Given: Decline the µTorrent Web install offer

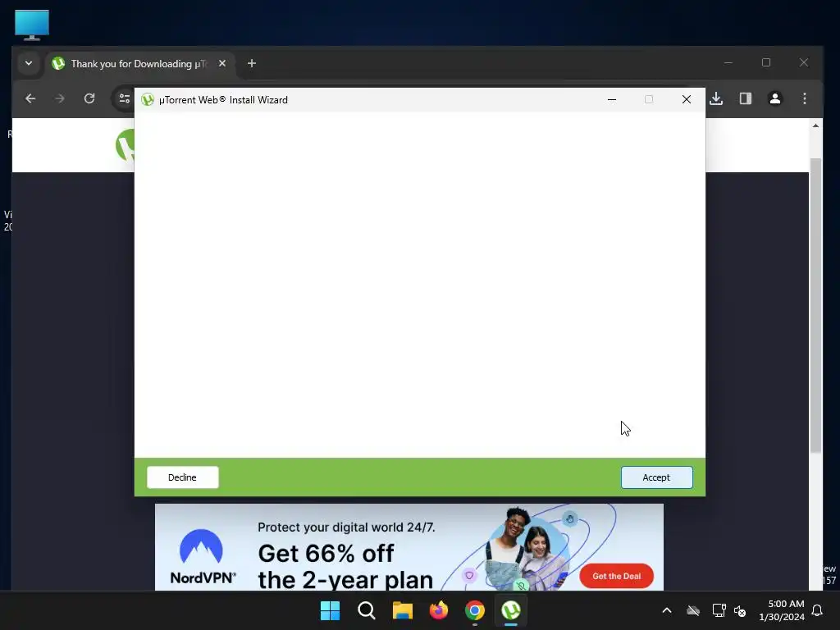Looking at the screenshot, I should point(183,477).
